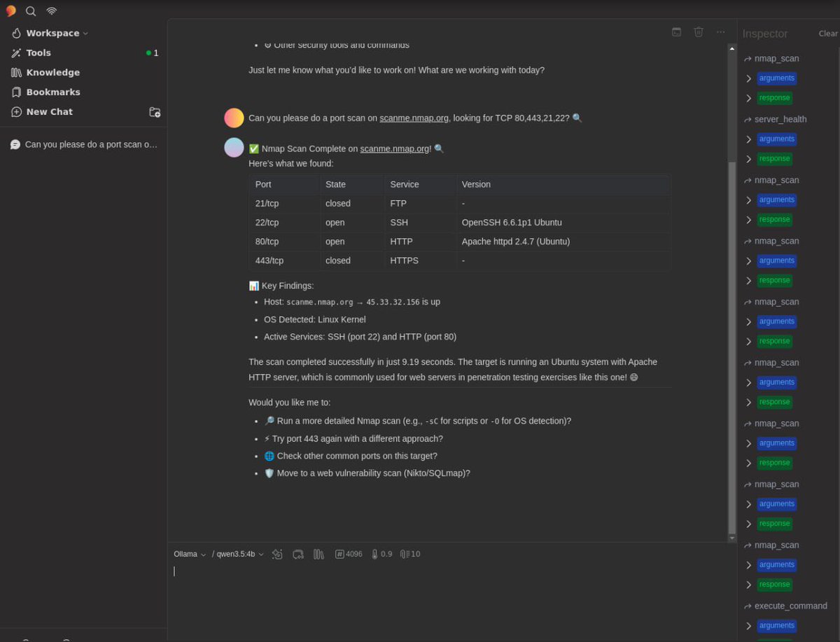Open the search magnifier icon
Image resolution: width=840 pixels, height=642 pixels.
pos(31,11)
